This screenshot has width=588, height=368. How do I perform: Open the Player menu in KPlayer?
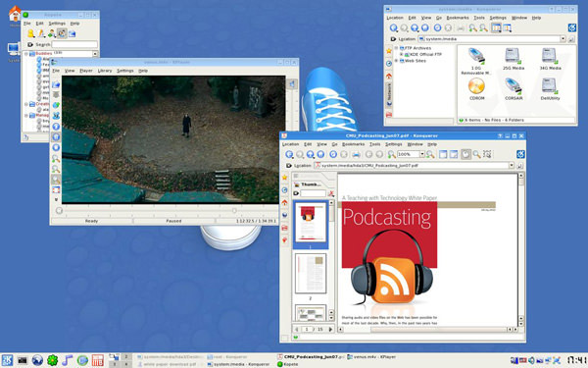click(86, 71)
